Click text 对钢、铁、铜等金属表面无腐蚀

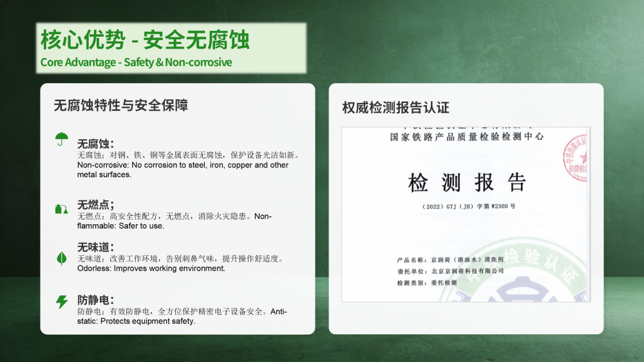[166, 155]
